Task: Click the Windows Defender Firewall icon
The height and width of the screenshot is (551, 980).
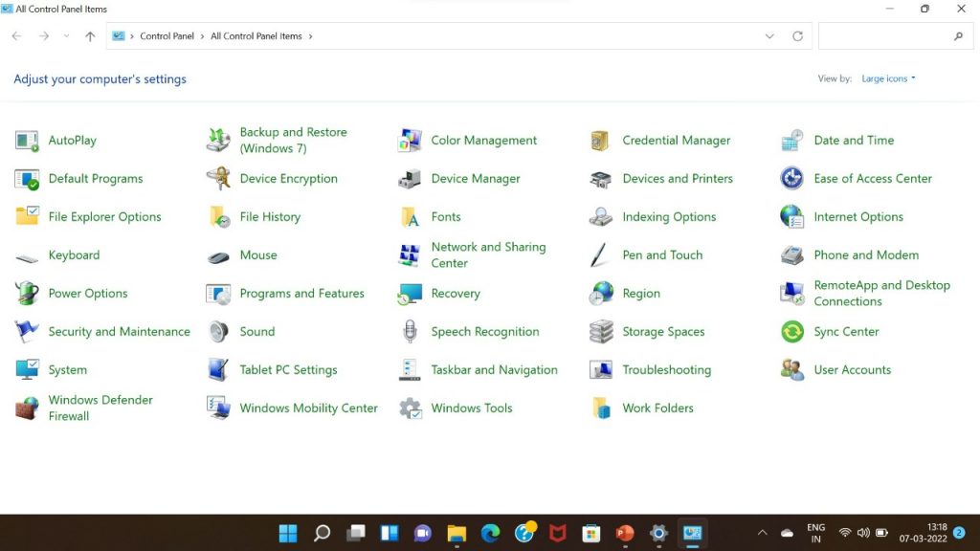Action: coord(27,408)
